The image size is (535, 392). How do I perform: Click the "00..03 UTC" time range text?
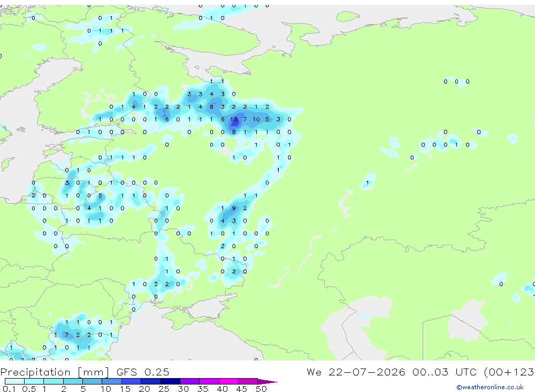click(445, 372)
